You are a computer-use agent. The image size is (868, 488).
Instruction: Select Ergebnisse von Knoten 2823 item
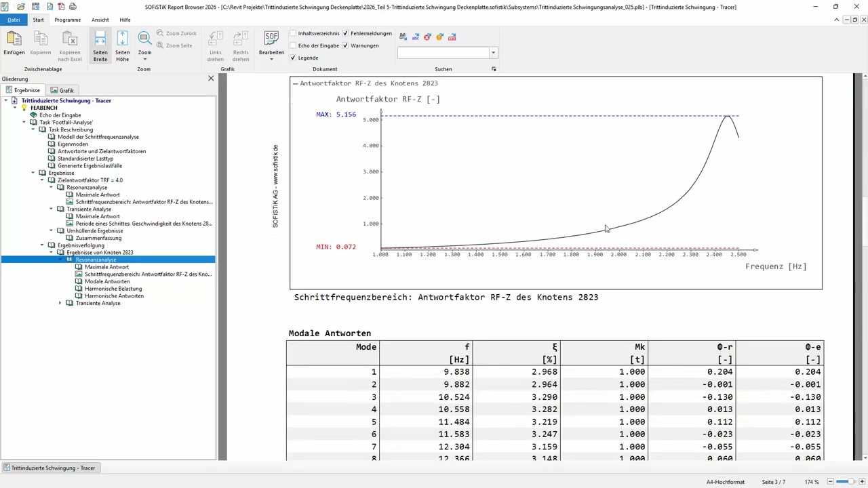click(100, 252)
